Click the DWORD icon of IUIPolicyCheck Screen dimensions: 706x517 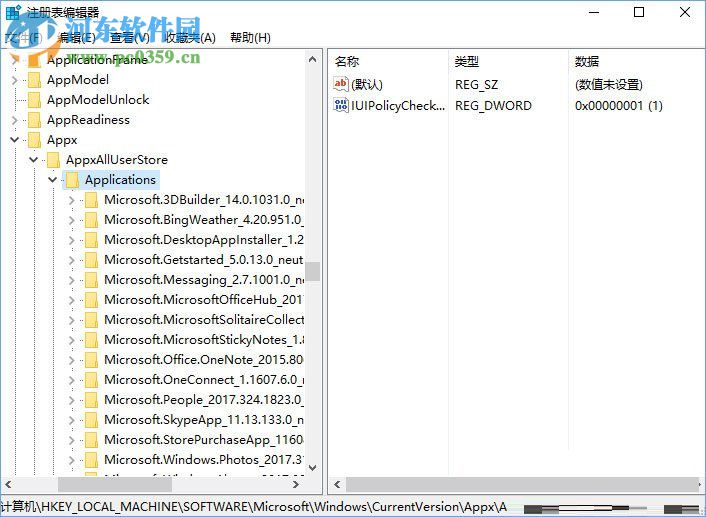pos(340,105)
